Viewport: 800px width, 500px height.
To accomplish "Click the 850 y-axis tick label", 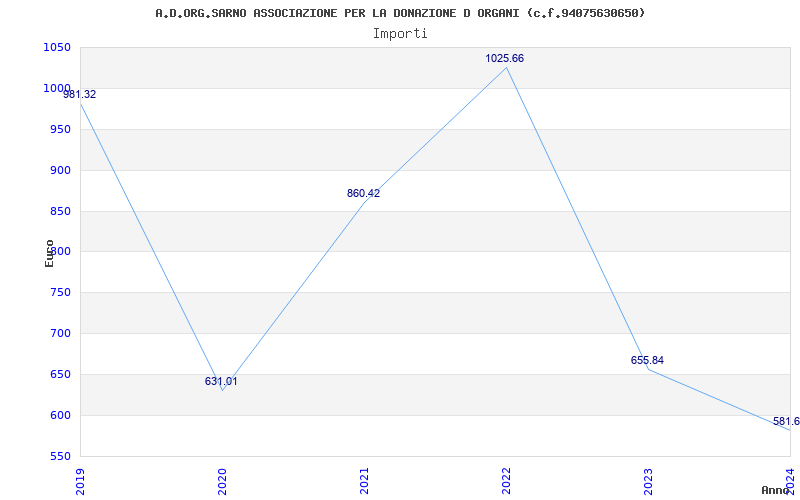I will [x=60, y=211].
